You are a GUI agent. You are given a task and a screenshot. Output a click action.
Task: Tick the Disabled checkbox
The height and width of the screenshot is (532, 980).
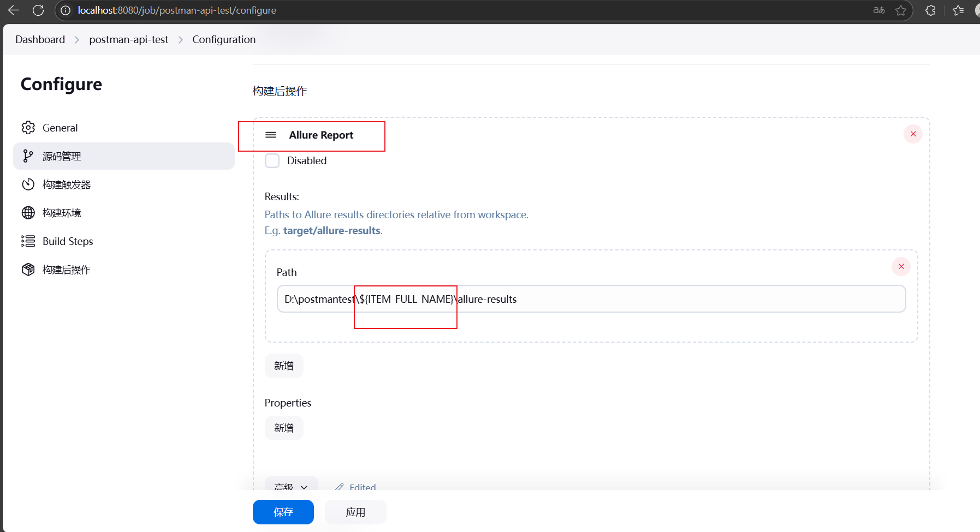(272, 160)
